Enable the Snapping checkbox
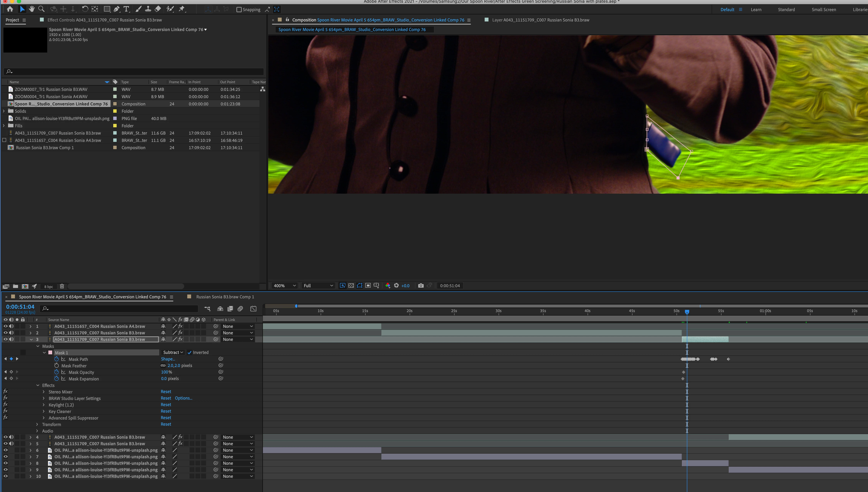The width and height of the screenshot is (868, 492). [239, 9]
